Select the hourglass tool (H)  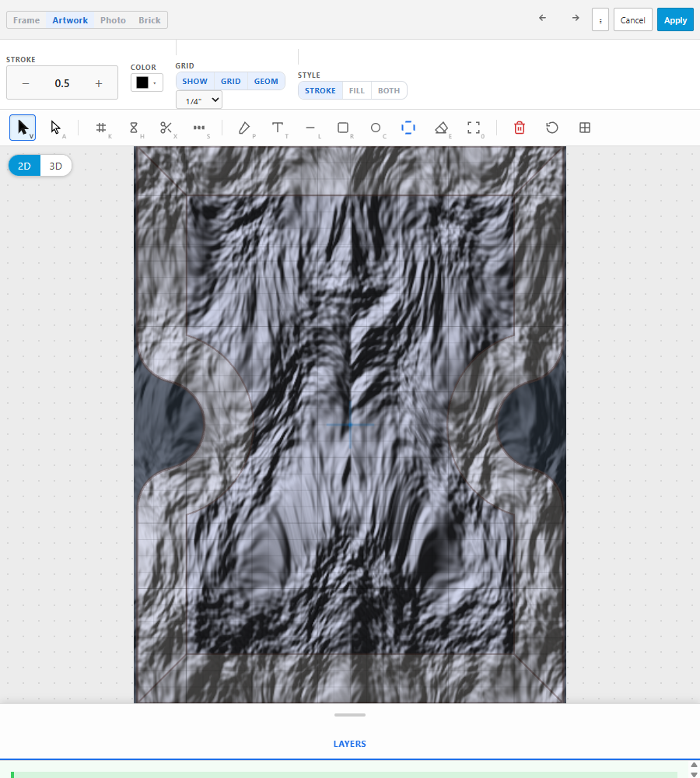pyautogui.click(x=134, y=128)
